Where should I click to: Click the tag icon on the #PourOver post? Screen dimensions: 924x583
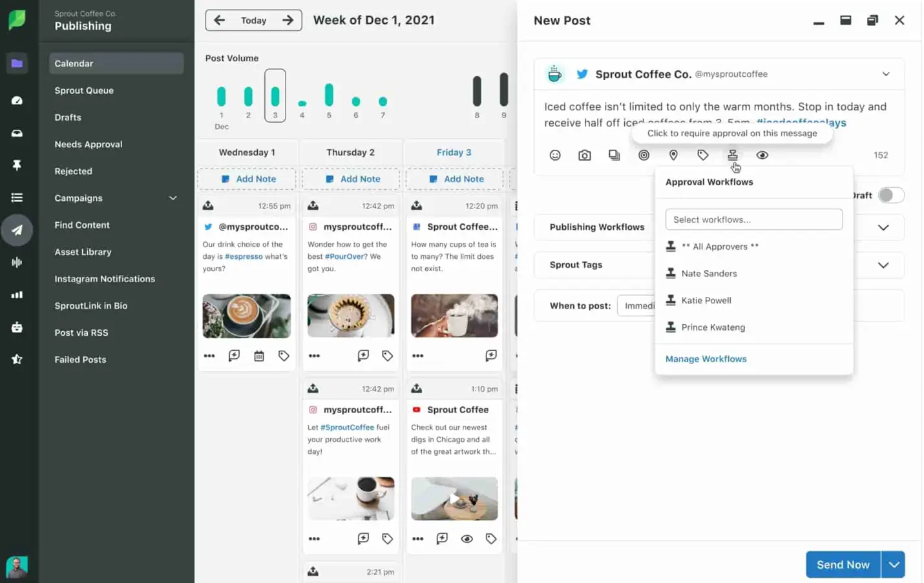pos(388,356)
